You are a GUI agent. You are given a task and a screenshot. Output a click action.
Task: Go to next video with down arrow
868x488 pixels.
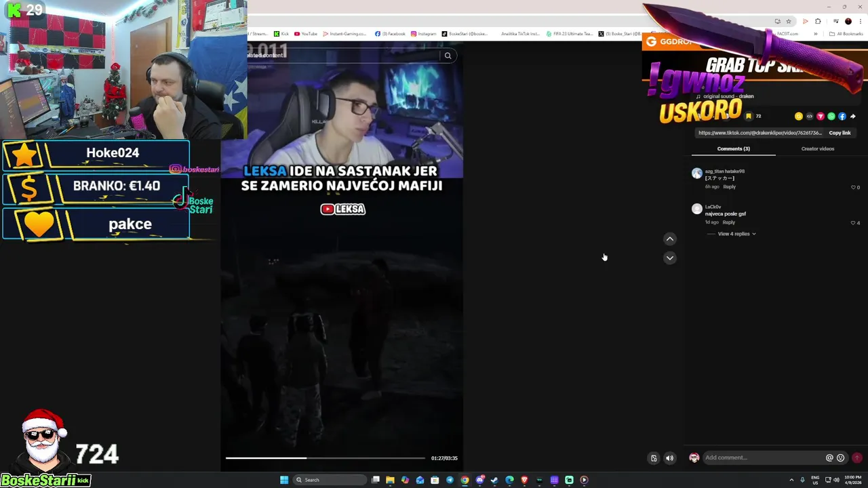(669, 258)
